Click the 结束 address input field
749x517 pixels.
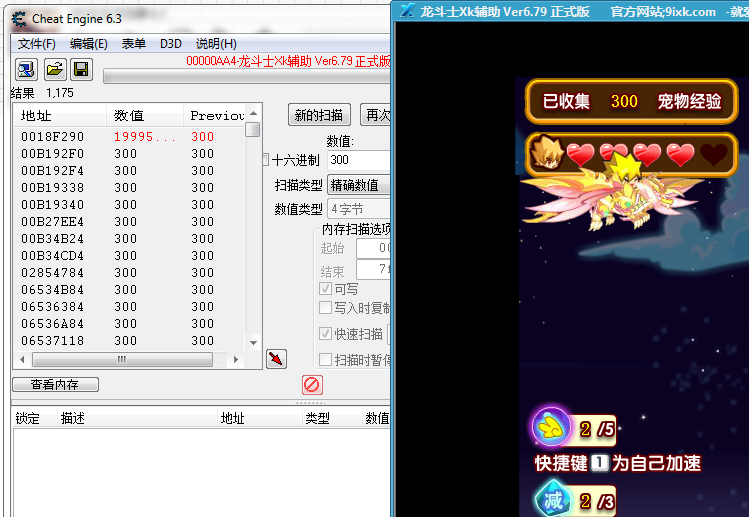[x=374, y=270]
